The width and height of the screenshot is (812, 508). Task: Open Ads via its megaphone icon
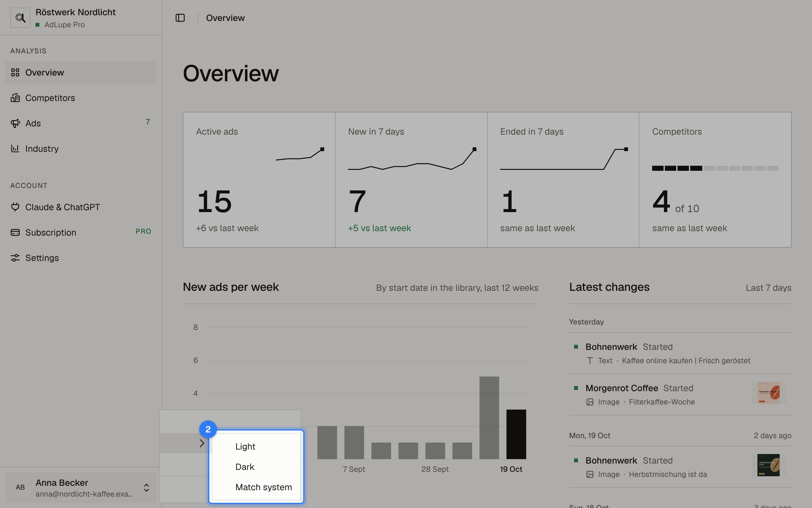15,123
